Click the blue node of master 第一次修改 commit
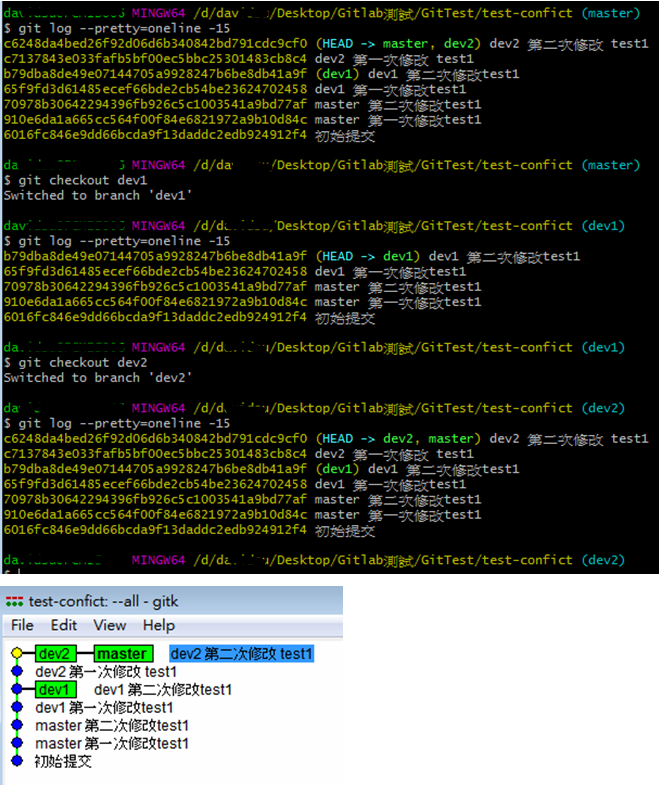The width and height of the screenshot is (659, 785). tap(16, 744)
